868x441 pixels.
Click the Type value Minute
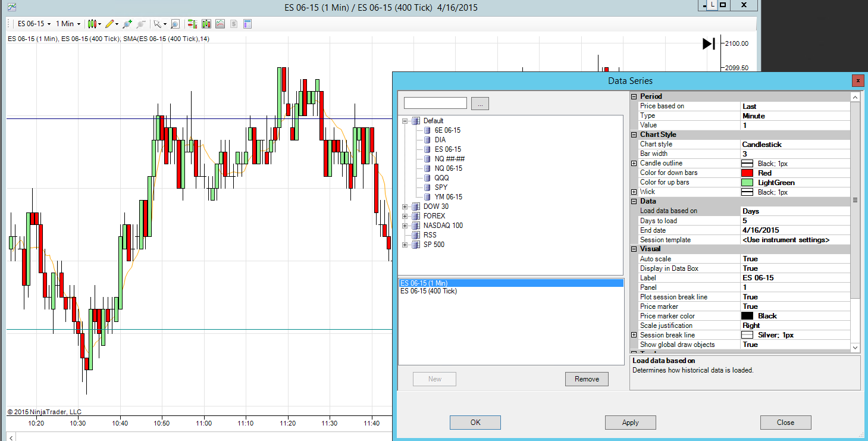tap(795, 116)
